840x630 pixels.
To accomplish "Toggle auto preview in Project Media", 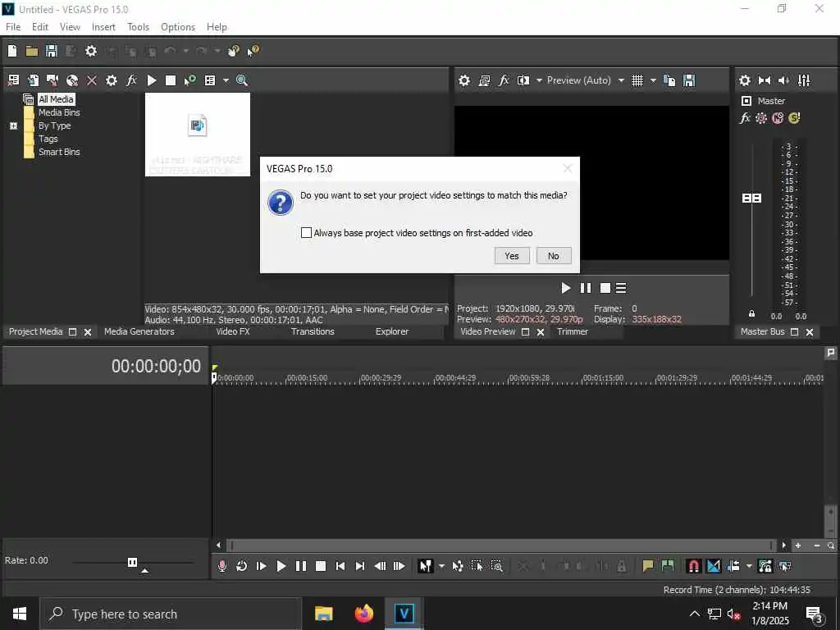I will [189, 80].
